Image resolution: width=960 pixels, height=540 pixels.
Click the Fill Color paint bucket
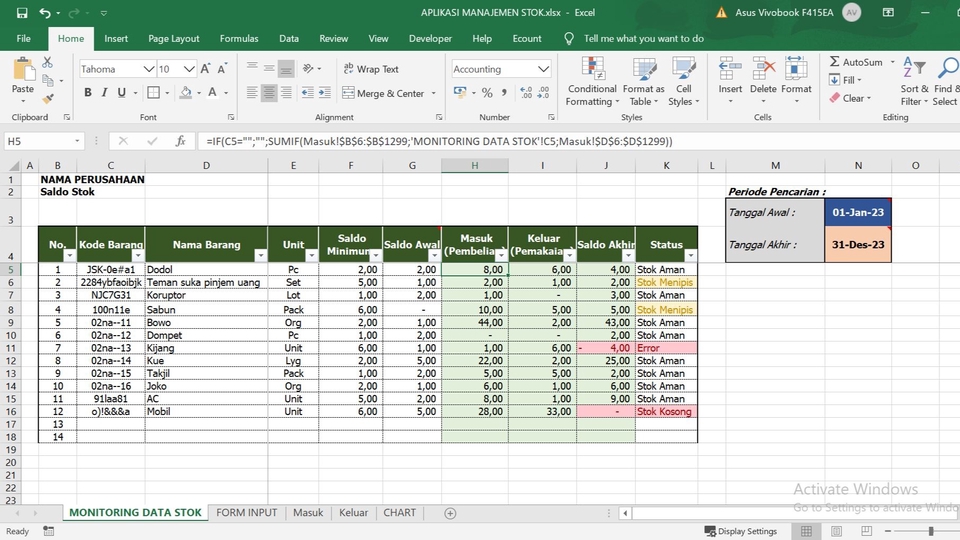(x=184, y=93)
